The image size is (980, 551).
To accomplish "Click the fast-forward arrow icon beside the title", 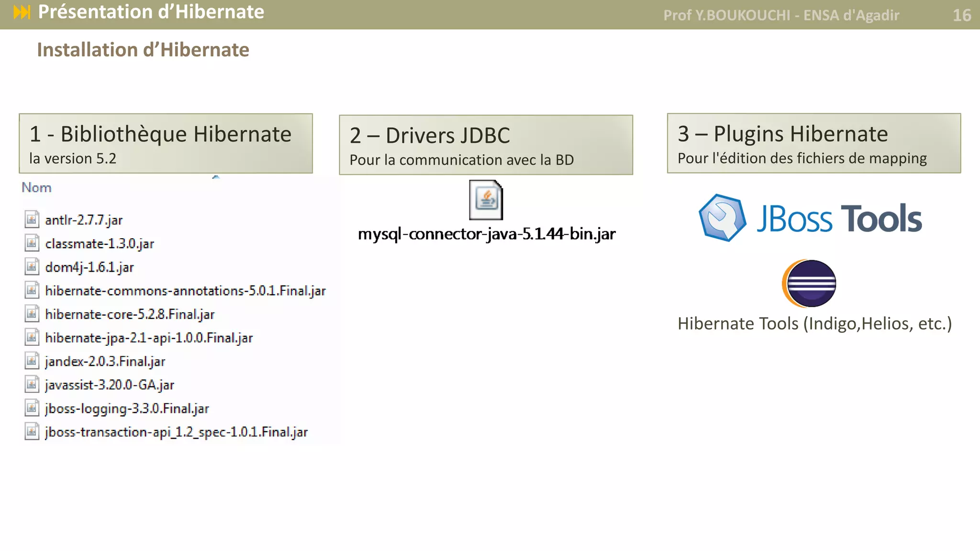I will click(x=22, y=12).
